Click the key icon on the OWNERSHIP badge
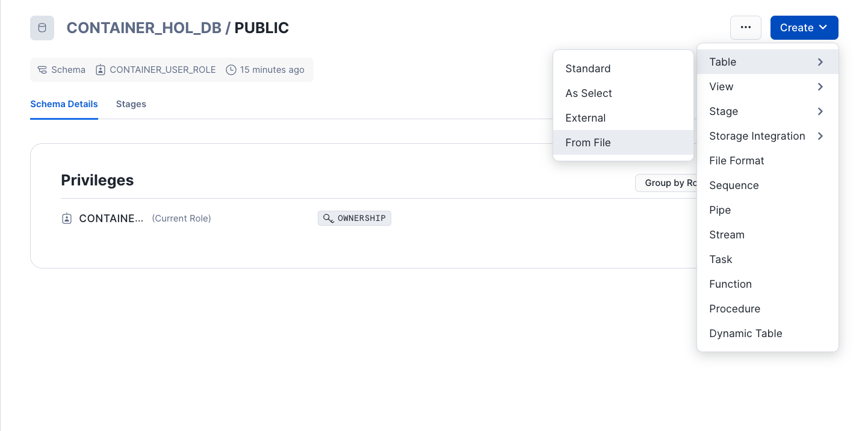 point(329,219)
